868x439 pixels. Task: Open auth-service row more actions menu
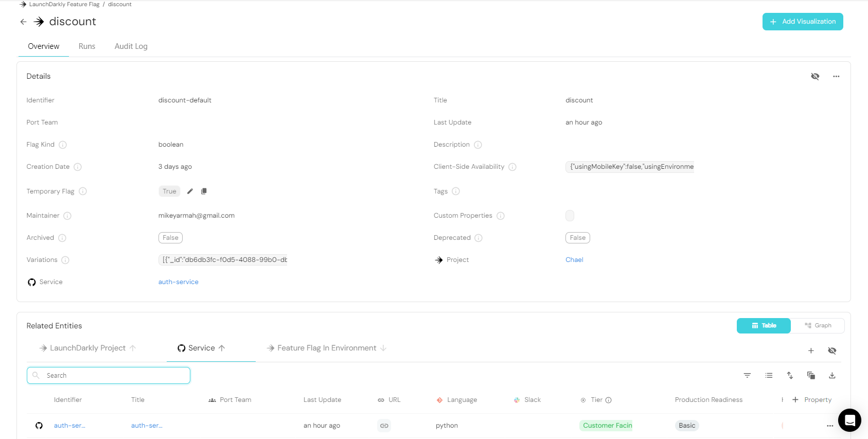[x=830, y=426]
